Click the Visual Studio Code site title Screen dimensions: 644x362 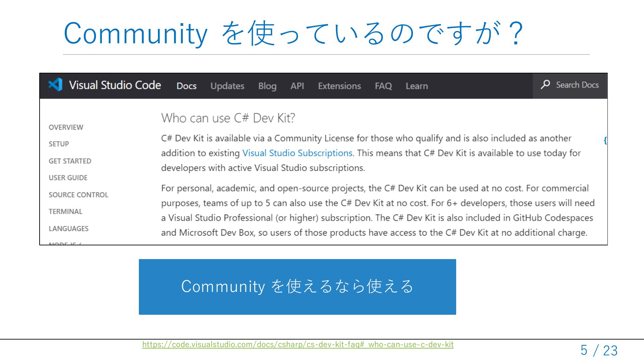click(115, 85)
